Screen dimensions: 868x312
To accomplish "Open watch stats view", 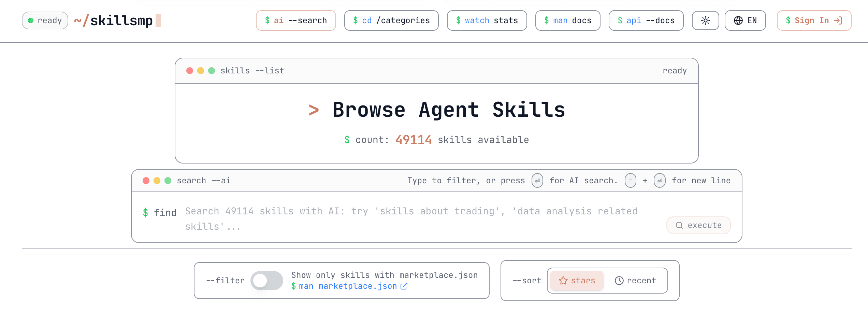I will [487, 20].
